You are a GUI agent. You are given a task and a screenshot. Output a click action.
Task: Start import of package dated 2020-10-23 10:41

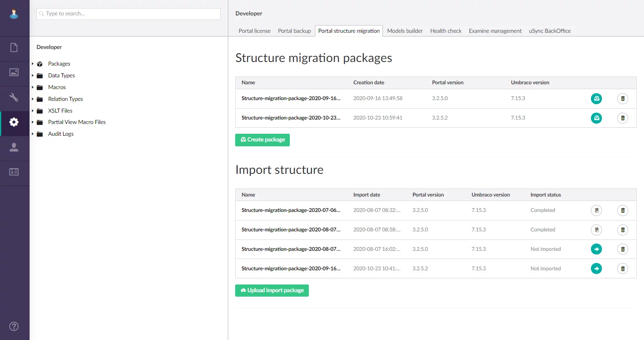[x=596, y=269]
